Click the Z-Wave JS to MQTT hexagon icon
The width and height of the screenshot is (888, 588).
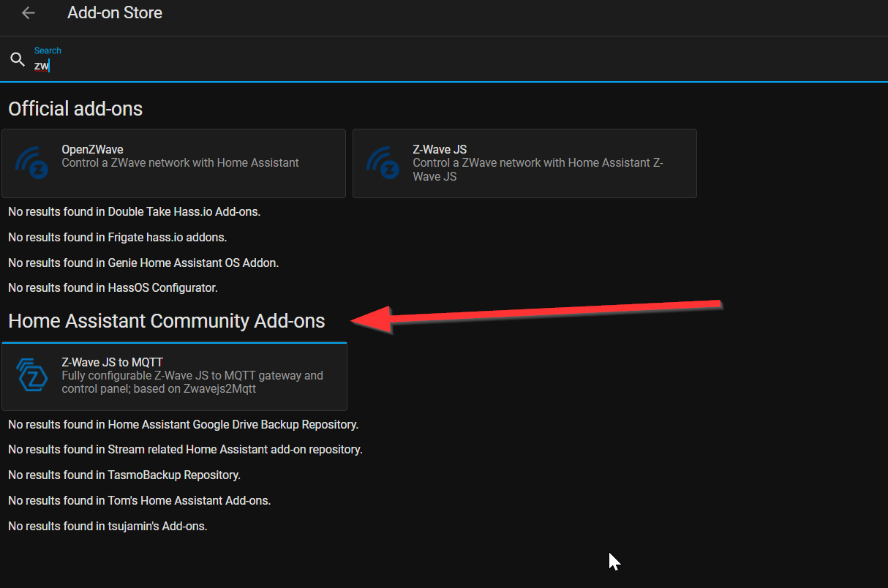click(32, 376)
